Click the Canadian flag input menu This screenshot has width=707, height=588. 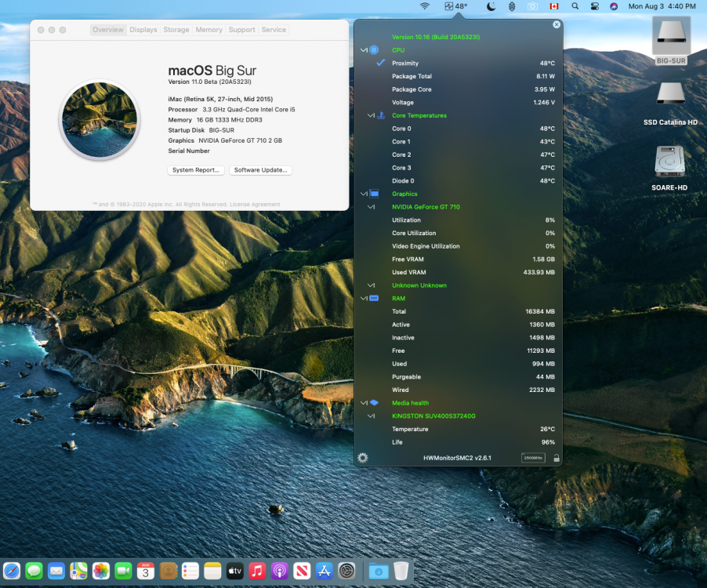coord(554,6)
